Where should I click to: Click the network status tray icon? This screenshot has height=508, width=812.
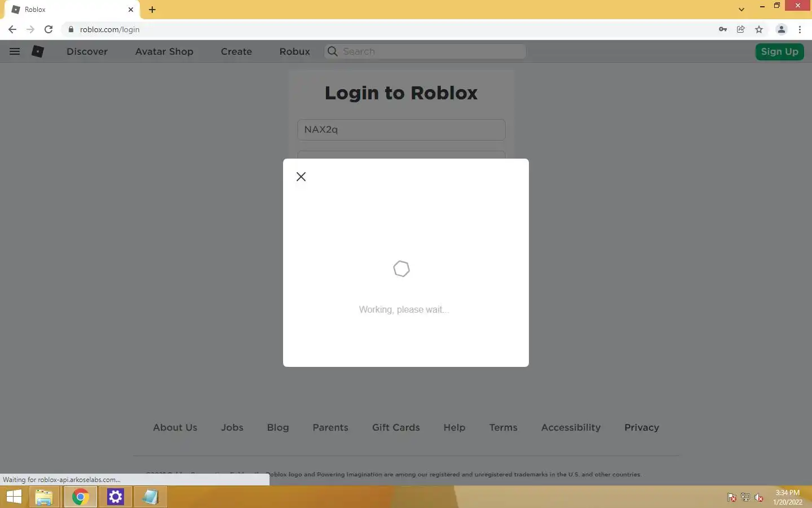coord(745,497)
